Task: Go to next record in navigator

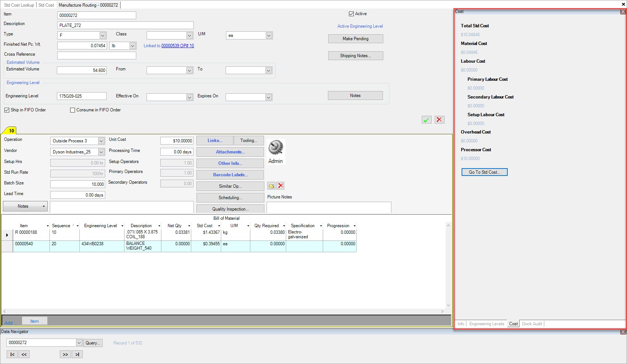Action: (65, 354)
